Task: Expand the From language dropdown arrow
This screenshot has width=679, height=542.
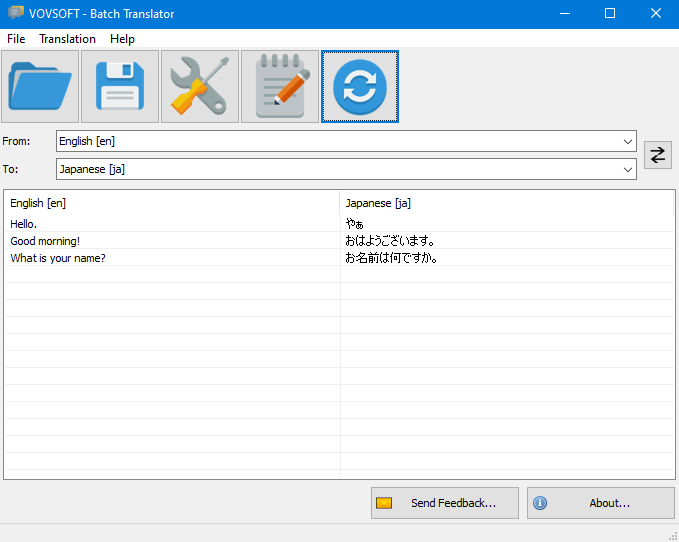Action: click(627, 142)
